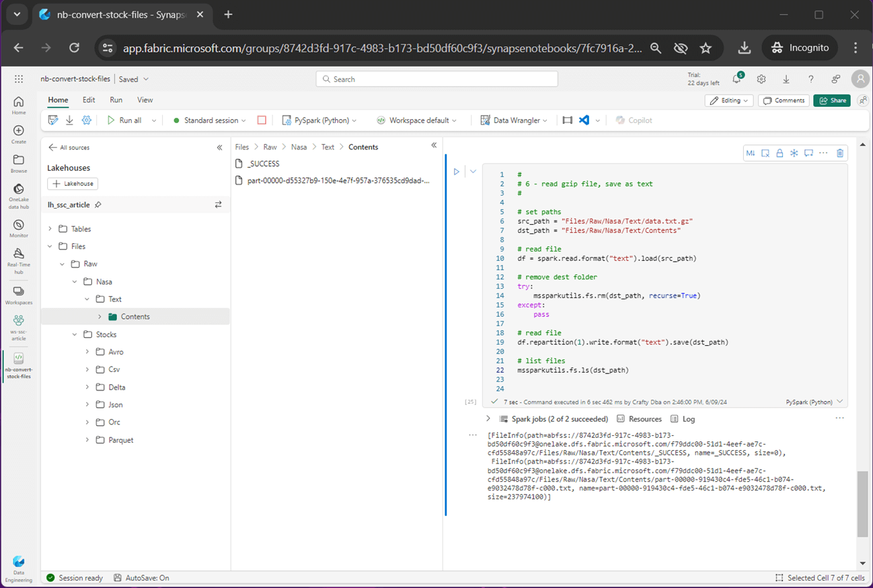
Task: Click the Run cell play icon
Action: click(456, 172)
